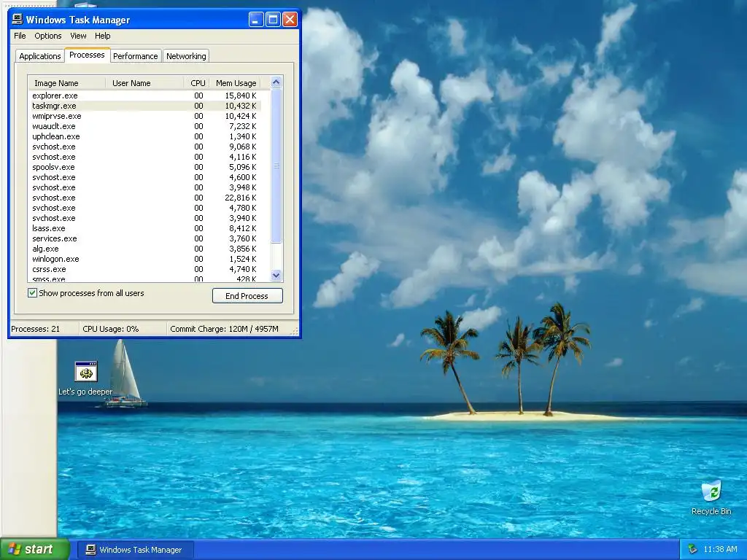Open the Options menu
Image resolution: width=747 pixels, height=560 pixels.
(x=47, y=36)
